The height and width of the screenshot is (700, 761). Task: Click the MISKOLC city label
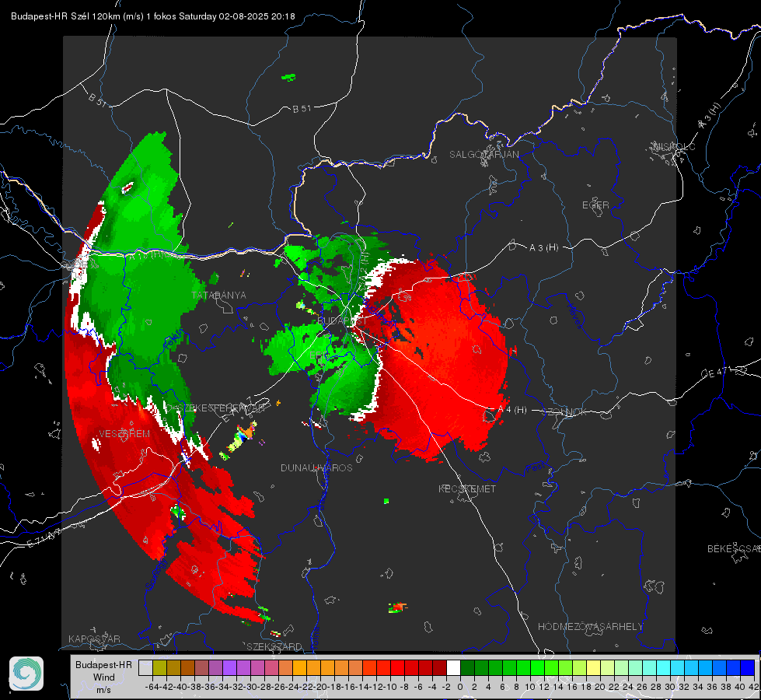click(674, 146)
